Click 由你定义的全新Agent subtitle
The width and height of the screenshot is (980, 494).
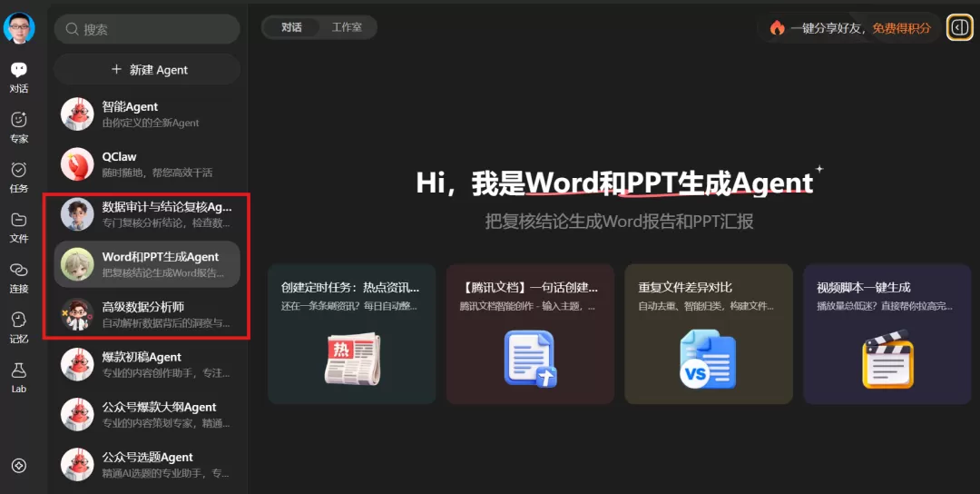pos(151,123)
